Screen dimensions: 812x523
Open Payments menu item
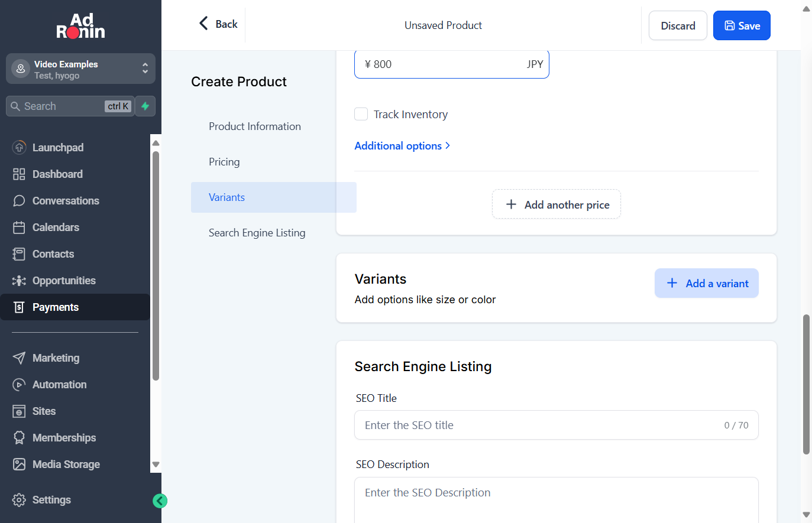point(75,307)
